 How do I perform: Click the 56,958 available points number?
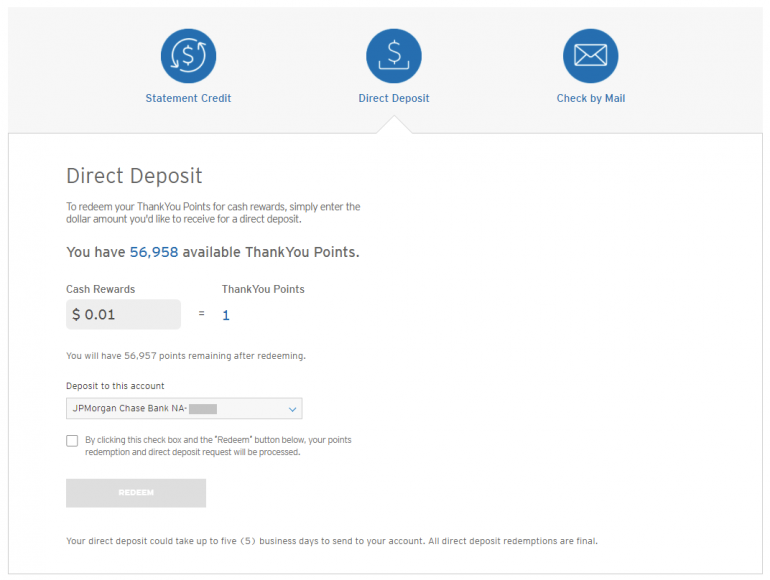coord(154,252)
